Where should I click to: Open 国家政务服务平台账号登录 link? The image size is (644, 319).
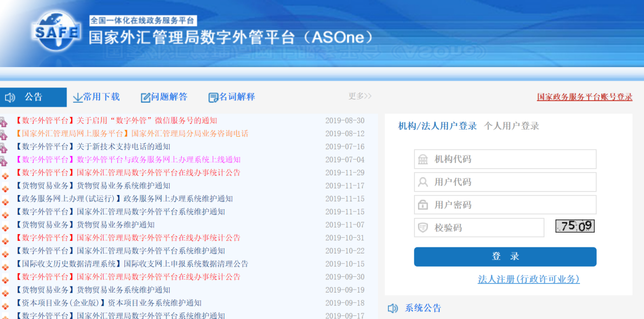(585, 97)
